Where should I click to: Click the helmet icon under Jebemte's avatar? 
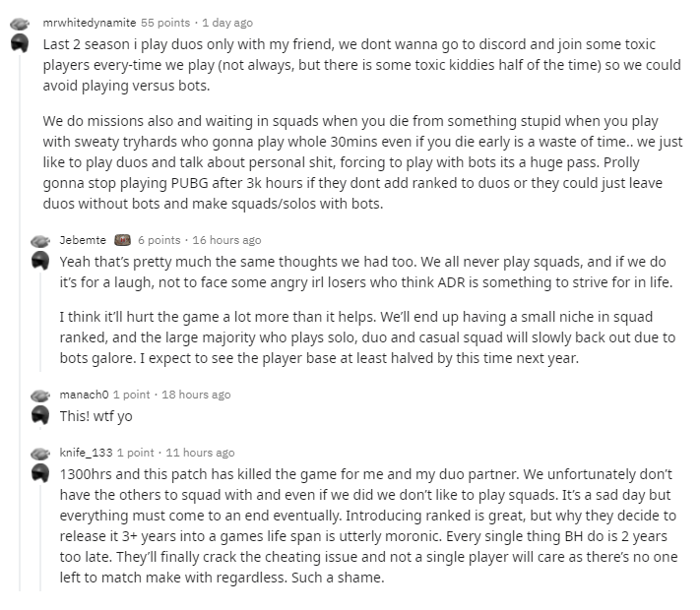[39, 261]
